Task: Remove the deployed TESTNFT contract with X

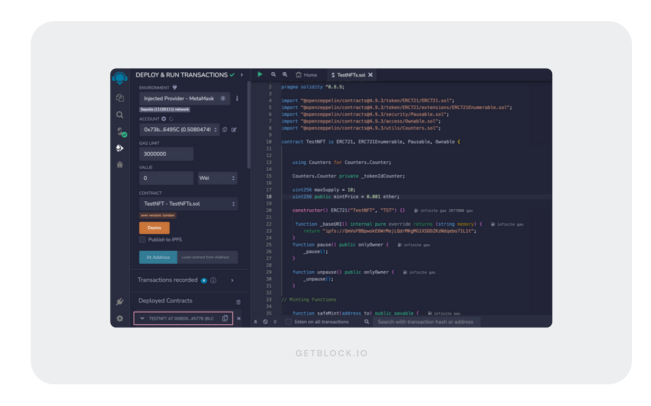Action: point(239,318)
